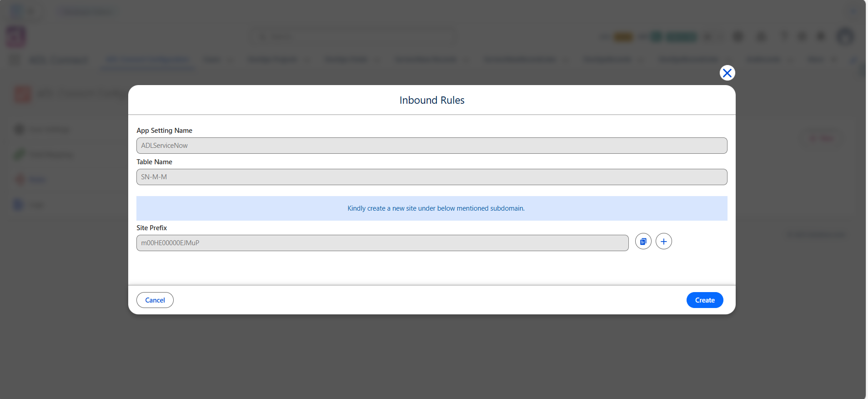Focus the Site Prefix text field
The height and width of the screenshot is (399, 868).
click(382, 243)
